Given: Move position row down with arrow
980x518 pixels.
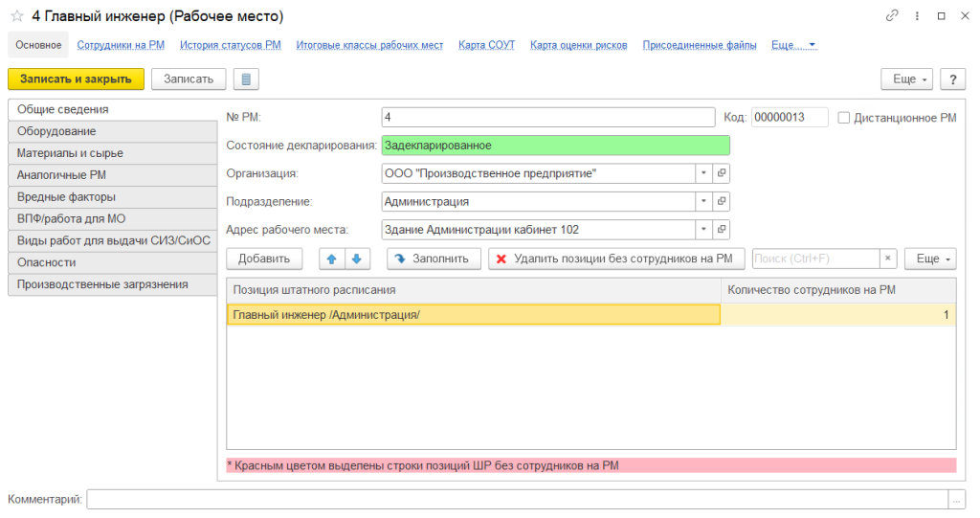Looking at the screenshot, I should [355, 259].
